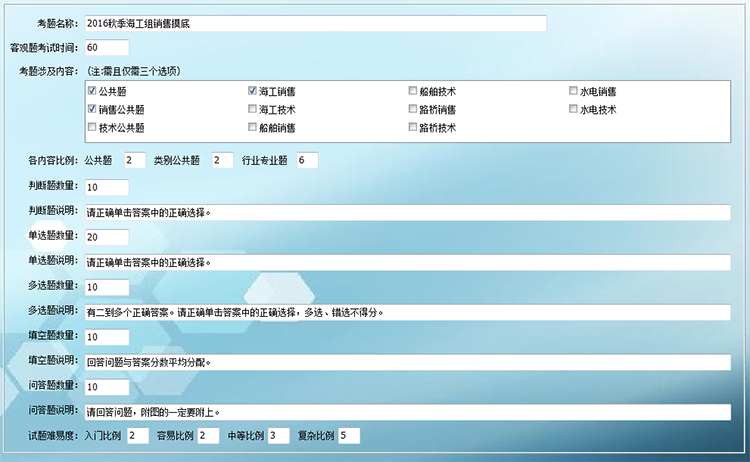Check the 路桥销售 option
The height and width of the screenshot is (462, 750).
coord(413,109)
